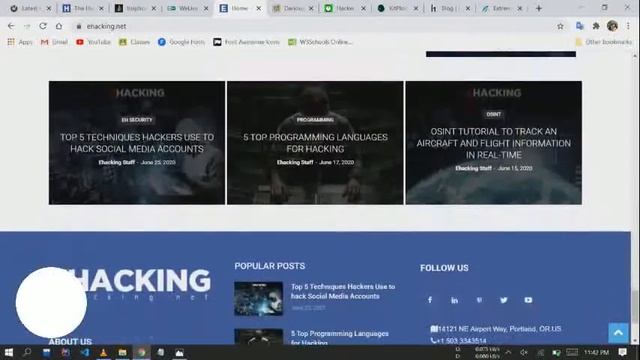Open the Apps bookmark shortcut
The height and width of the screenshot is (360, 640).
(x=20, y=42)
